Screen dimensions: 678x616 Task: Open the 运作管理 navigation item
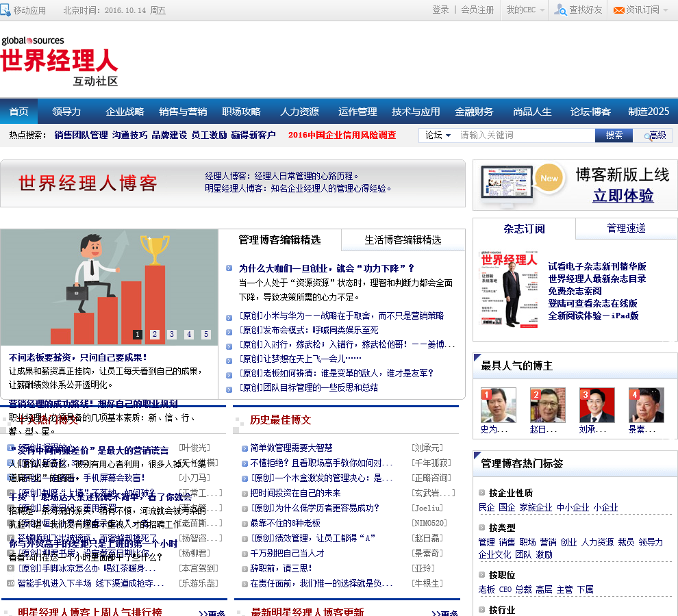[x=357, y=112]
